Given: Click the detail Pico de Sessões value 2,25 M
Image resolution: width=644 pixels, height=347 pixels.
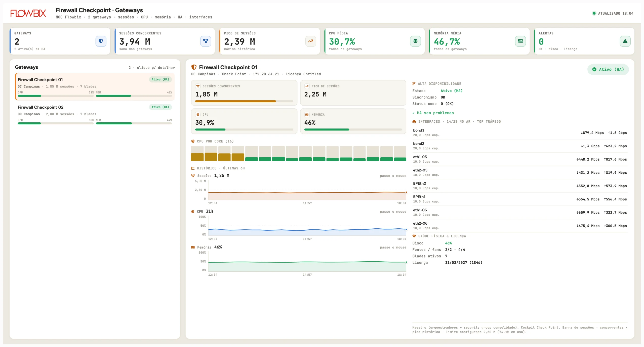Looking at the screenshot, I should [315, 94].
